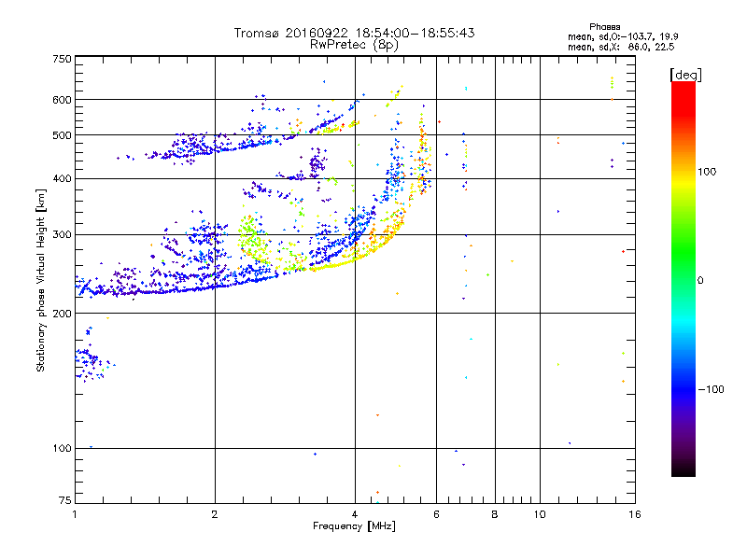Click the plot title 'Tromsø 20160922 18:54:00-18:55:43'
The image size is (747, 560).
354,33
